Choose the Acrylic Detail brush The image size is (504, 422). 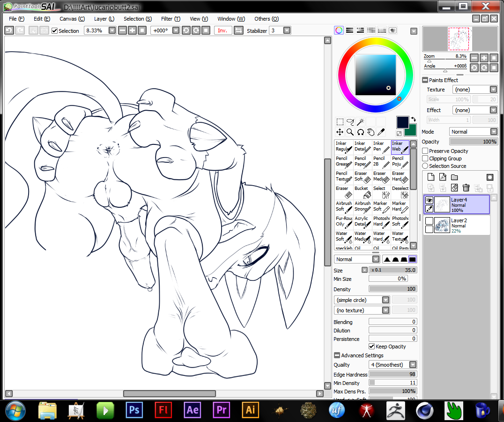(363, 222)
